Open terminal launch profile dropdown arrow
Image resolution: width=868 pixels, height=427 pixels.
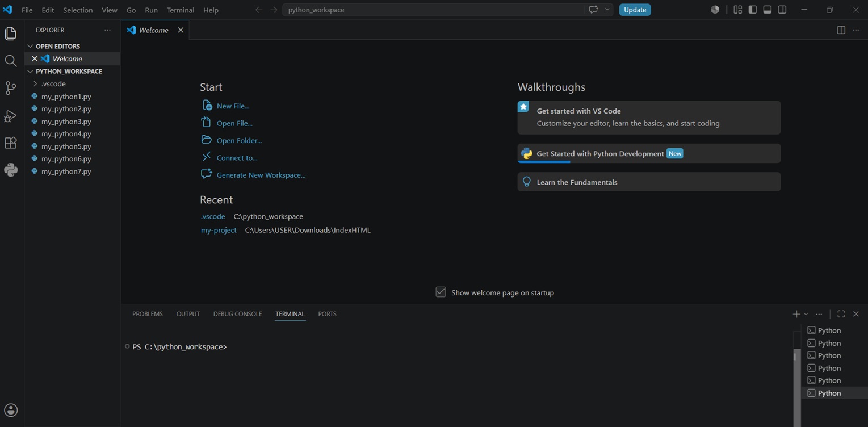click(x=806, y=314)
